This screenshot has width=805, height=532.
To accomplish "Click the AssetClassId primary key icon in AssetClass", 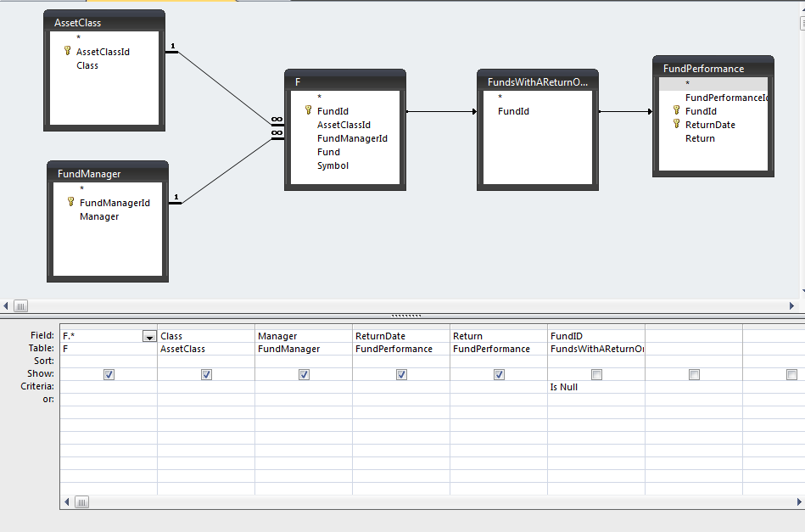I will pos(67,51).
